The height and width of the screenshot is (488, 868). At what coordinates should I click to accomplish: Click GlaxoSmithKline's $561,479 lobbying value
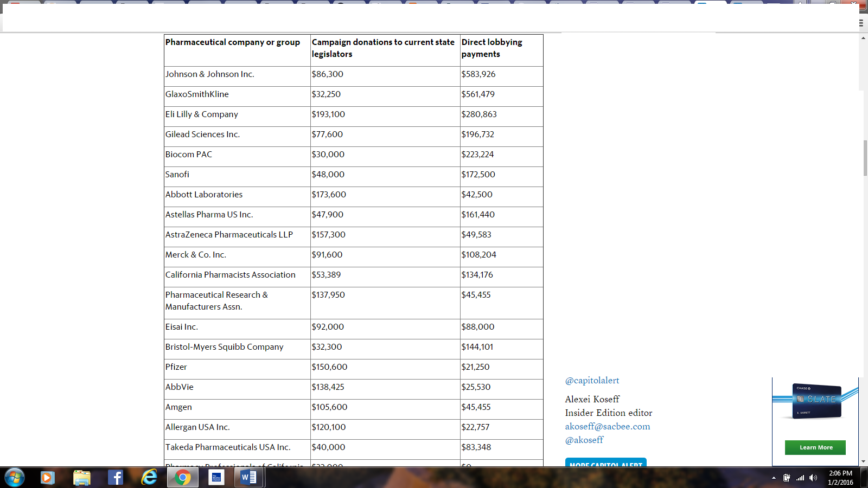point(478,94)
